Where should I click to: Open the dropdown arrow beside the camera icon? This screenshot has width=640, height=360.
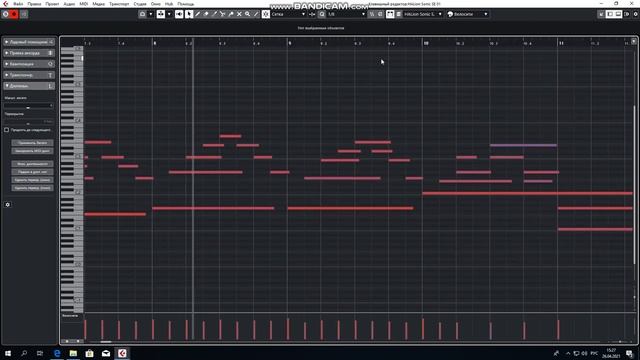(x=151, y=14)
